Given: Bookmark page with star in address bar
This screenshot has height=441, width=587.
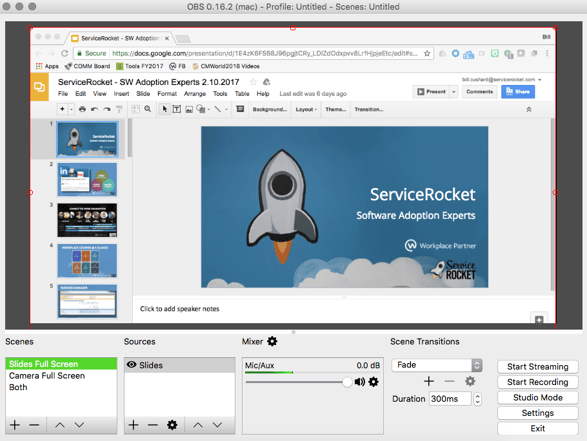Looking at the screenshot, I should pyautogui.click(x=427, y=54).
